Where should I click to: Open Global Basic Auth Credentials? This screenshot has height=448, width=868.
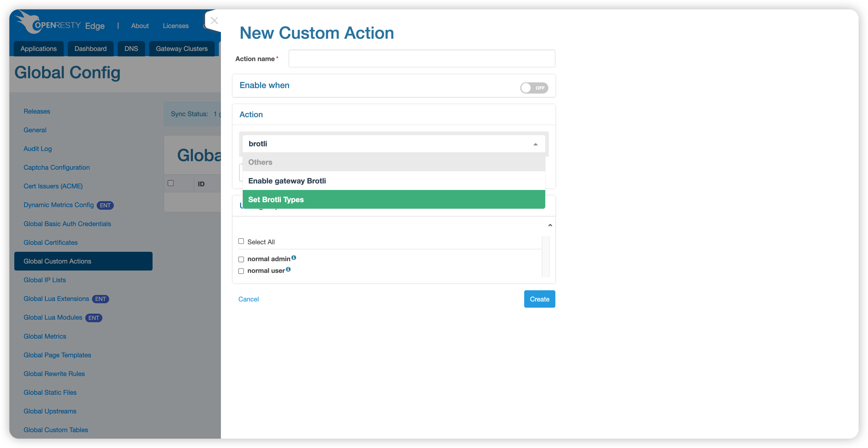(67, 224)
